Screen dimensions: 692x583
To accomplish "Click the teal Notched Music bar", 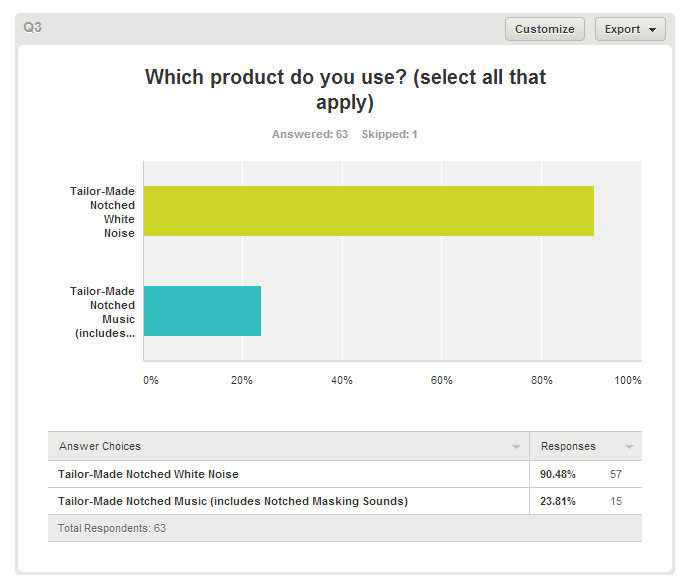I will click(x=202, y=310).
